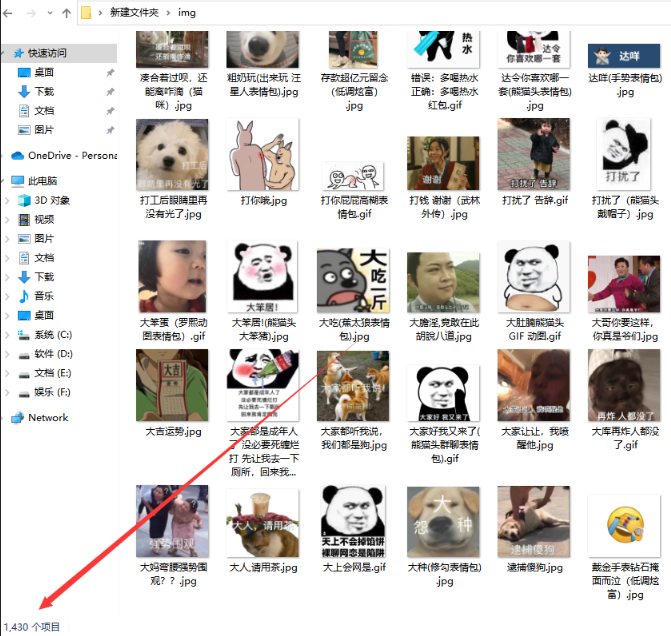671x636 pixels.
Task: Select file name 大家都听我说,我们都是狗.jpg
Action: 354,438
